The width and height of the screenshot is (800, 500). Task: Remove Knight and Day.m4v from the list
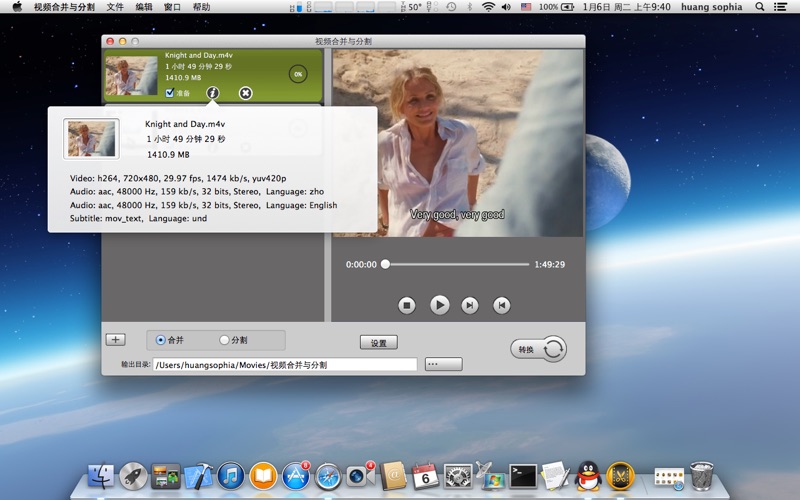tap(245, 93)
